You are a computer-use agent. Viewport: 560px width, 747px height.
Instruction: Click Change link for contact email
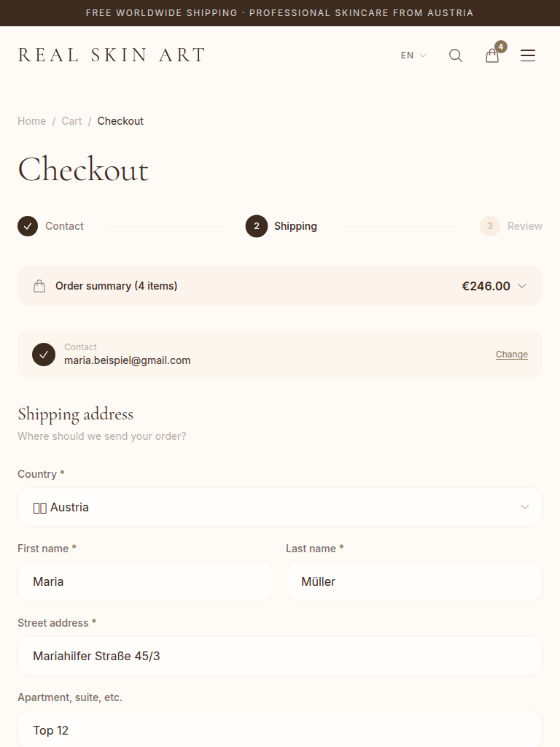pos(511,355)
